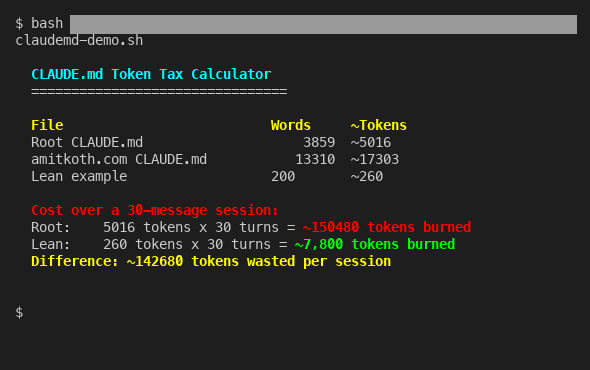Select the 'Root CLAUDE.md' row label

(x=87, y=142)
